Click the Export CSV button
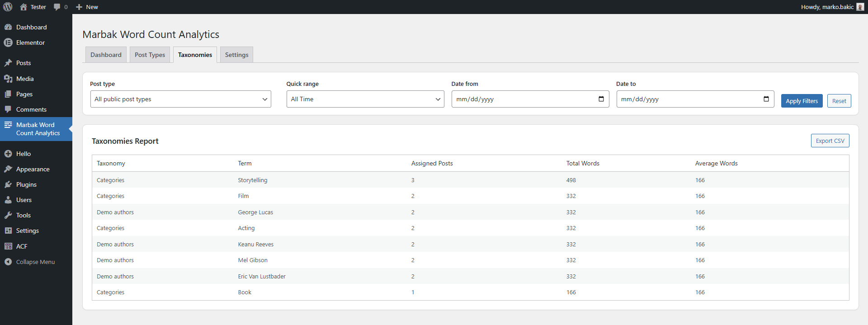The image size is (868, 325). (830, 141)
